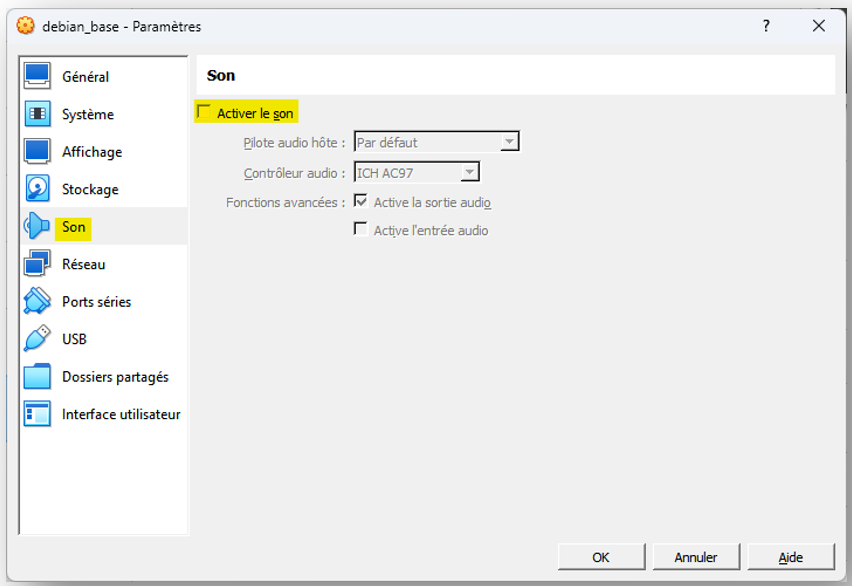Open the USB plug icon
This screenshot has width=852, height=586.
click(37, 339)
